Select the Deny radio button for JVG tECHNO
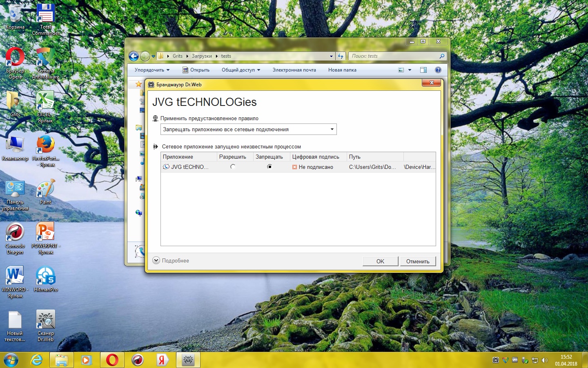The image size is (588, 368). (269, 167)
